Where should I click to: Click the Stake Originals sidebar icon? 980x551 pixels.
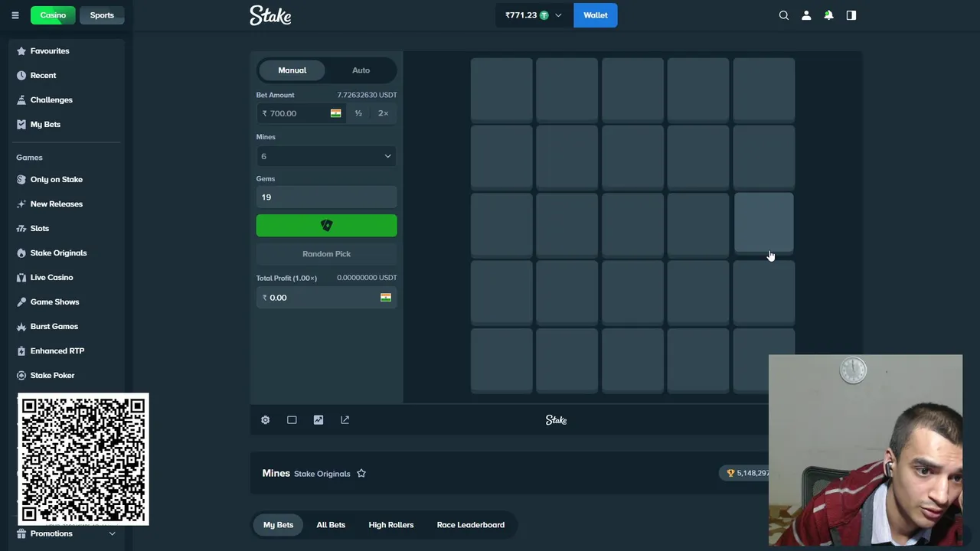(21, 253)
